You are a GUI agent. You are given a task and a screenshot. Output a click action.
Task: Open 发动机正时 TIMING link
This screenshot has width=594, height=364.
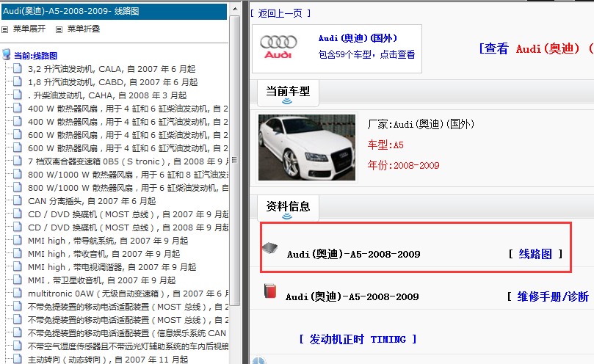click(358, 339)
